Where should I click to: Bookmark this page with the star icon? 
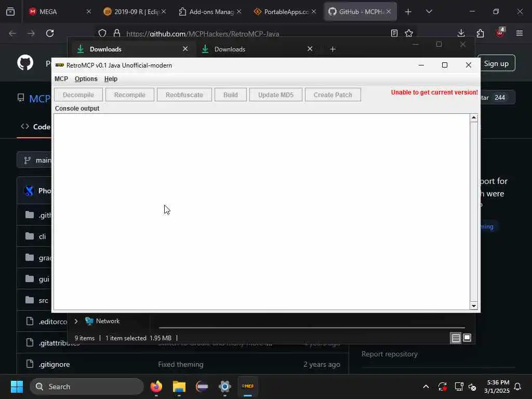point(409,33)
